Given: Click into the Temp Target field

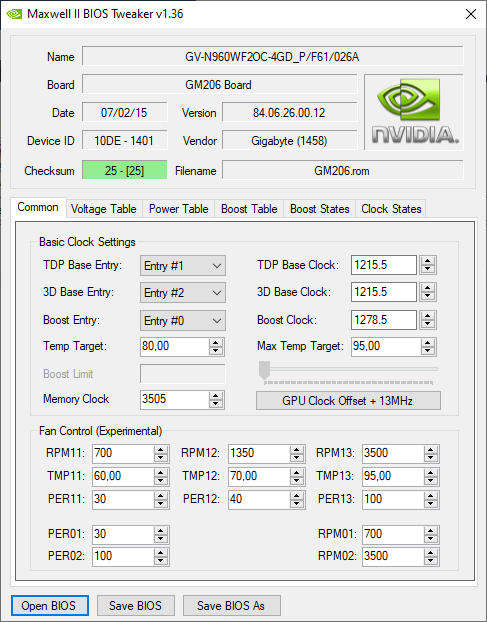Looking at the screenshot, I should [x=174, y=346].
